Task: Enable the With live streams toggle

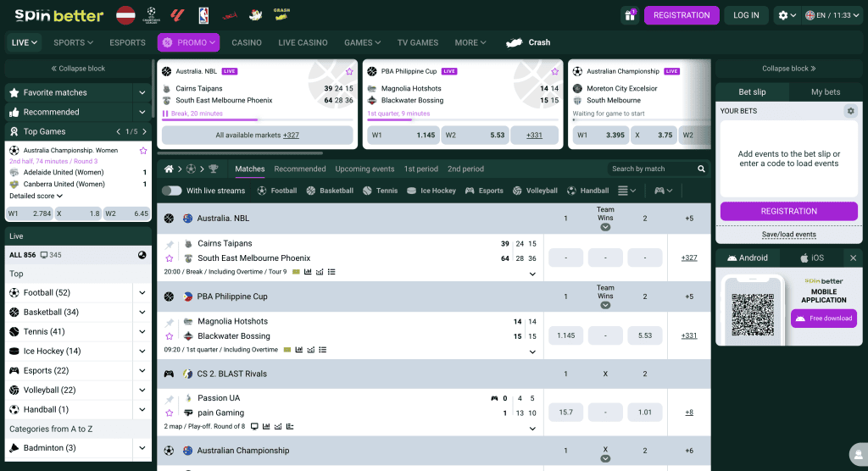Action: coord(172,191)
